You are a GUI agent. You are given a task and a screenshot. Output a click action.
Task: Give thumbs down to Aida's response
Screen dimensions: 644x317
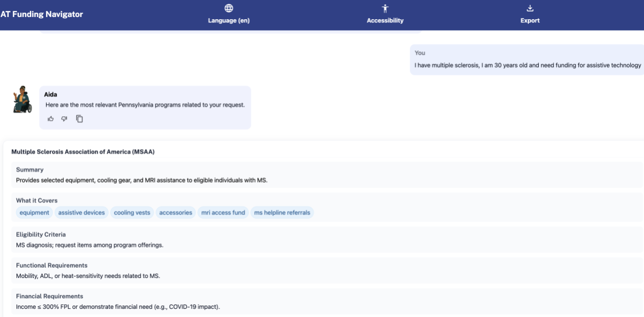(64, 118)
